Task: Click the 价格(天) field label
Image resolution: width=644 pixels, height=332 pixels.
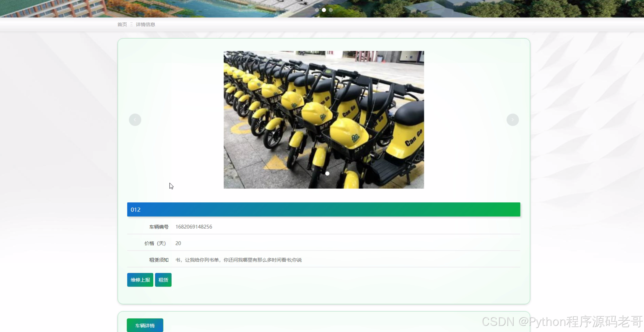Action: 155,243
